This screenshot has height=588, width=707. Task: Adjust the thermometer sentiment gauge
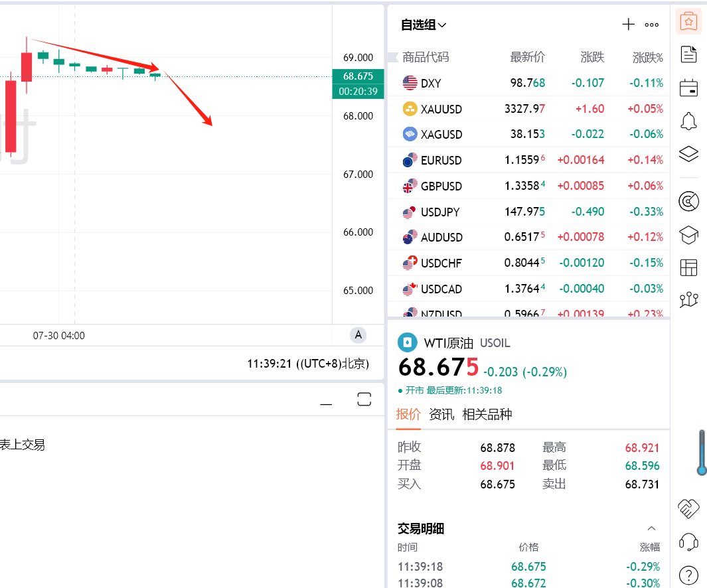click(x=701, y=453)
